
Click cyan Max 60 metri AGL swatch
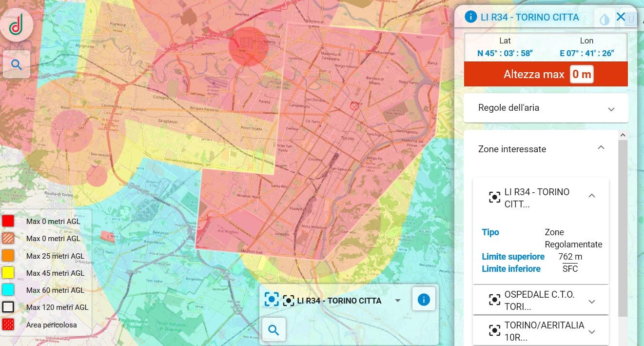click(8, 290)
